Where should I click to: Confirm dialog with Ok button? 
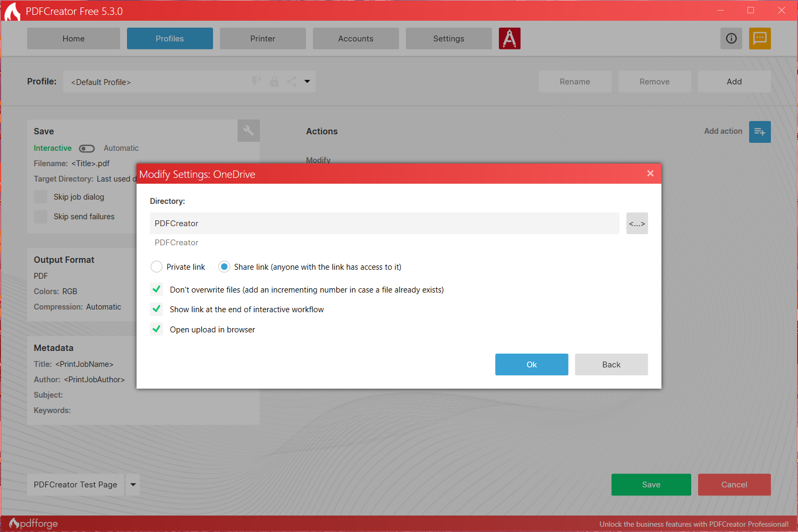coord(532,365)
